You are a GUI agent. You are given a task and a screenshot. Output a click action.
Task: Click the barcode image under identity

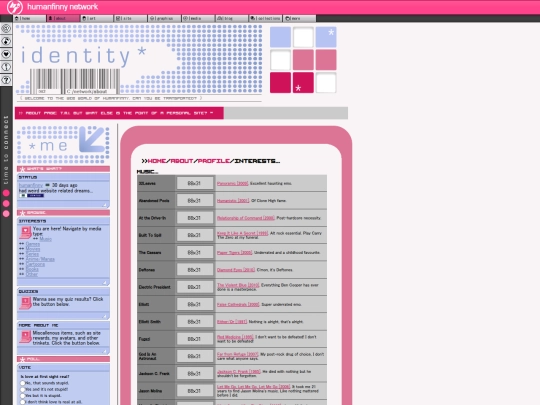tap(75, 81)
